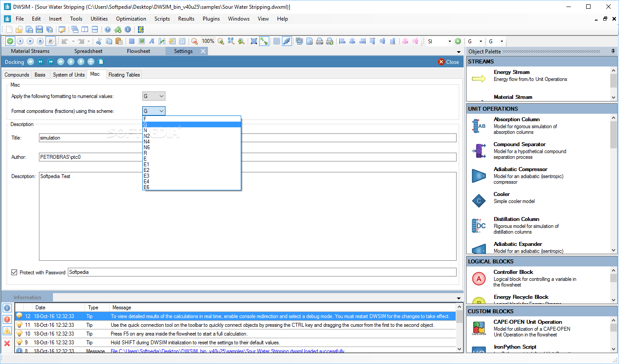
Task: Cascade windows using the overlapping windows icon
Action: point(75,30)
